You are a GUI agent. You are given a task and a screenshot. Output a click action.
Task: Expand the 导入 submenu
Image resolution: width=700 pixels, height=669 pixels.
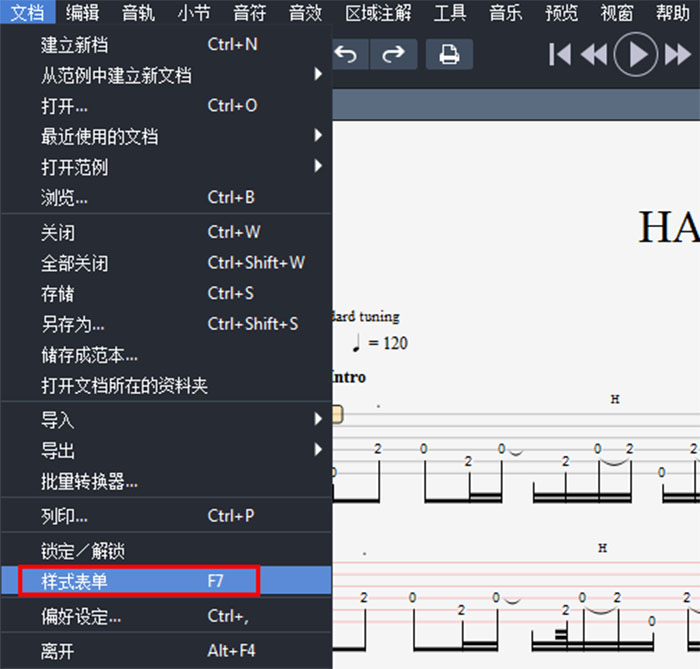point(165,420)
